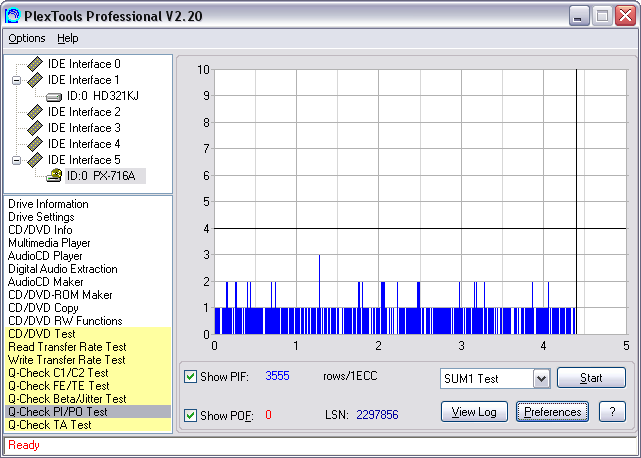This screenshot has height=458, width=641.
Task: Click the POF count value 0
Action: [268, 415]
